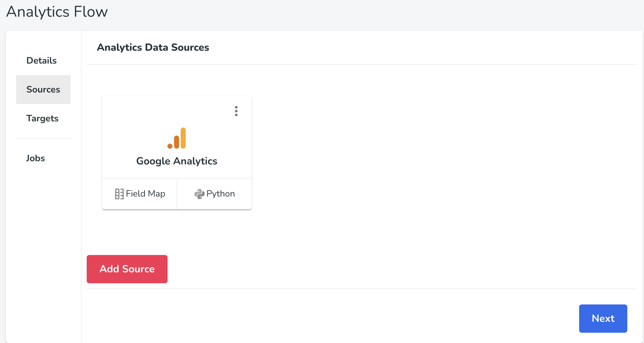Click the Analytics Data Sources heading
Viewport: 644px width, 343px height.
point(153,47)
